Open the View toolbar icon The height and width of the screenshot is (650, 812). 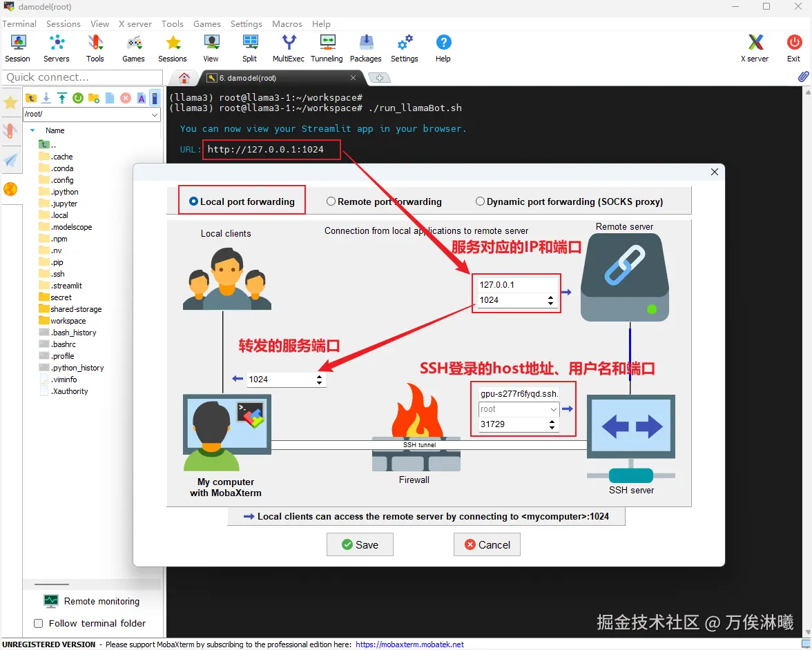pyautogui.click(x=211, y=48)
